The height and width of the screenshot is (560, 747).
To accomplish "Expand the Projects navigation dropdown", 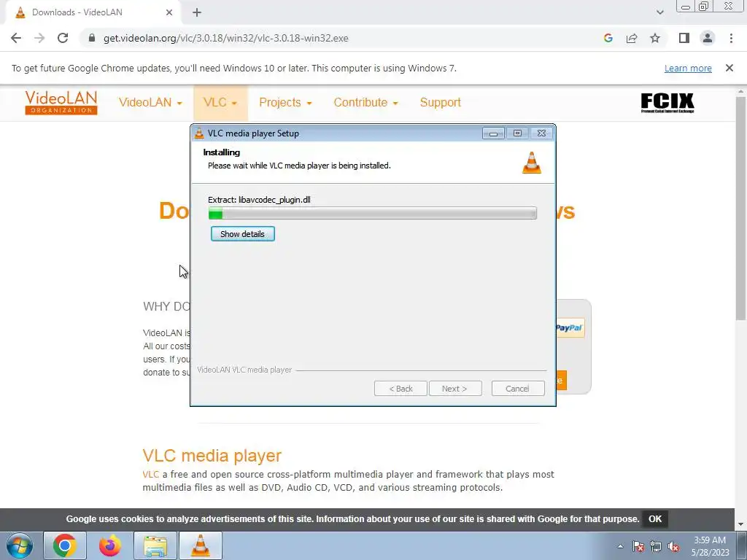I will pyautogui.click(x=285, y=102).
